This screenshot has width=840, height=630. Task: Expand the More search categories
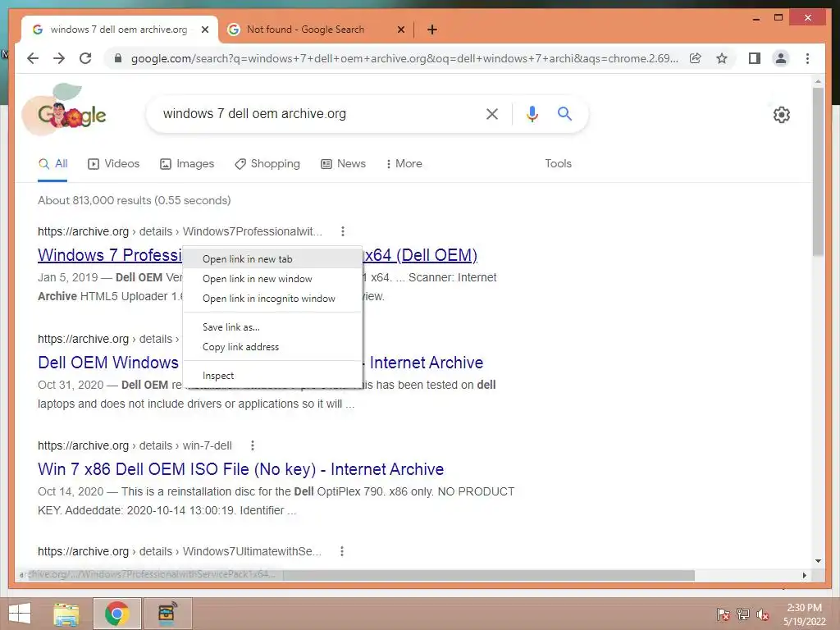pyautogui.click(x=404, y=164)
